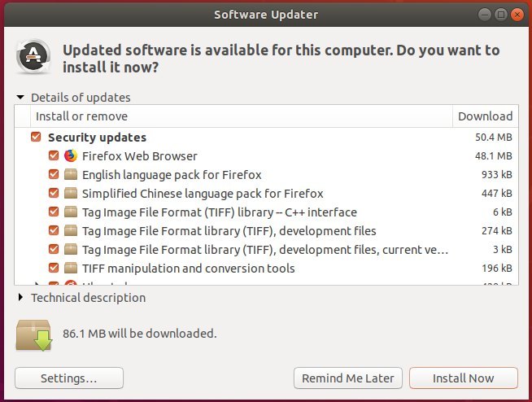This screenshot has width=532, height=402.
Task: Click the download package box icon
Action: pyautogui.click(x=34, y=335)
